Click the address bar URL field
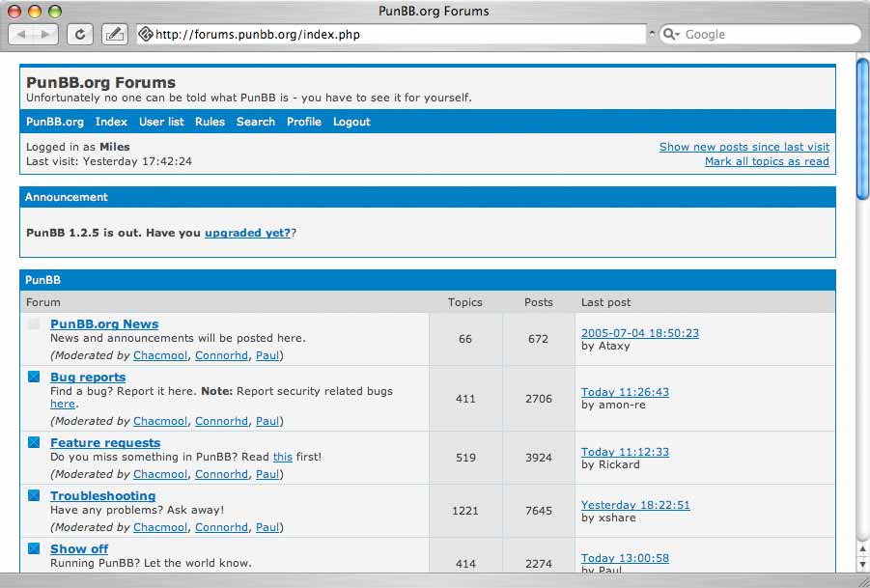 tap(391, 35)
